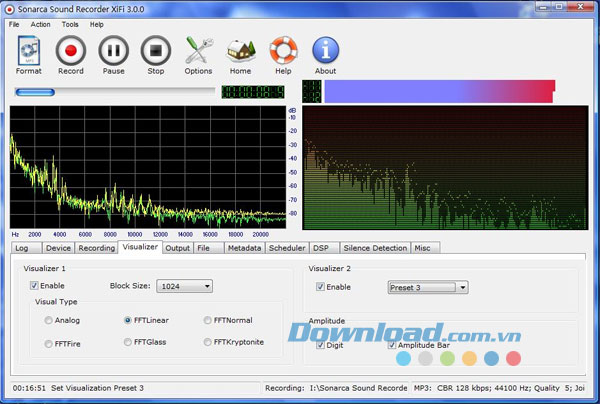Pause the current recording
Image resolution: width=600 pixels, height=404 pixels.
(x=113, y=52)
